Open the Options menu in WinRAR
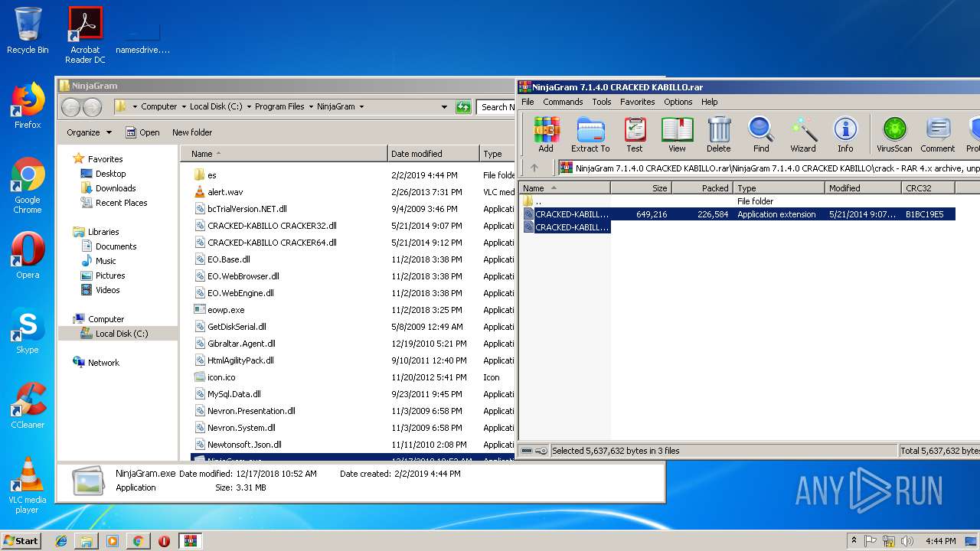This screenshot has height=551, width=980. (678, 102)
